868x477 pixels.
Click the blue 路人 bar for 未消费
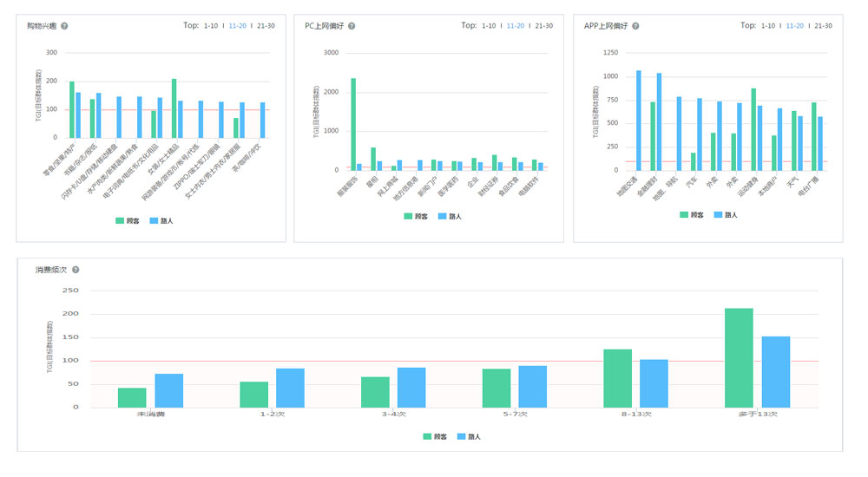coord(169,390)
